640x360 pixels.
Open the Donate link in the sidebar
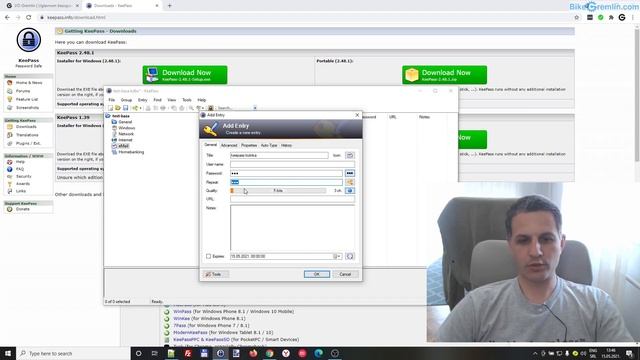click(x=22, y=209)
